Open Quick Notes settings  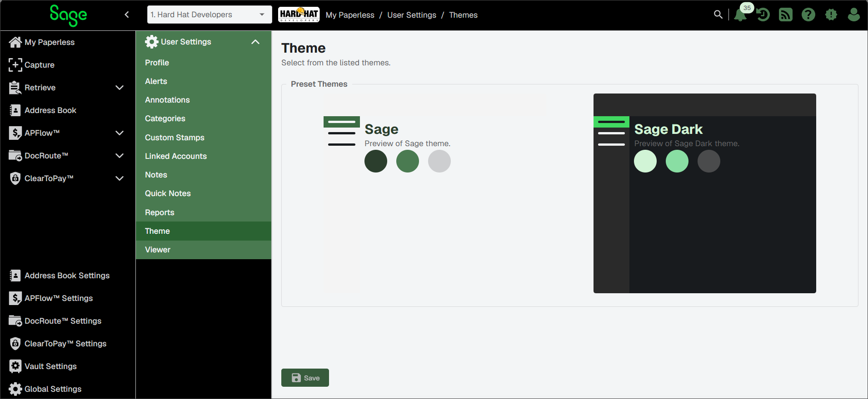point(204,193)
